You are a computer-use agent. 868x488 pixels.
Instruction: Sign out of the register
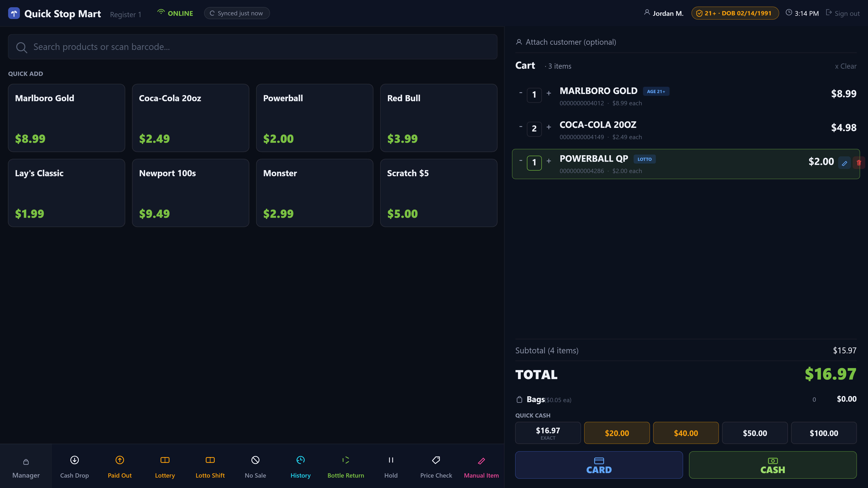[x=842, y=13]
